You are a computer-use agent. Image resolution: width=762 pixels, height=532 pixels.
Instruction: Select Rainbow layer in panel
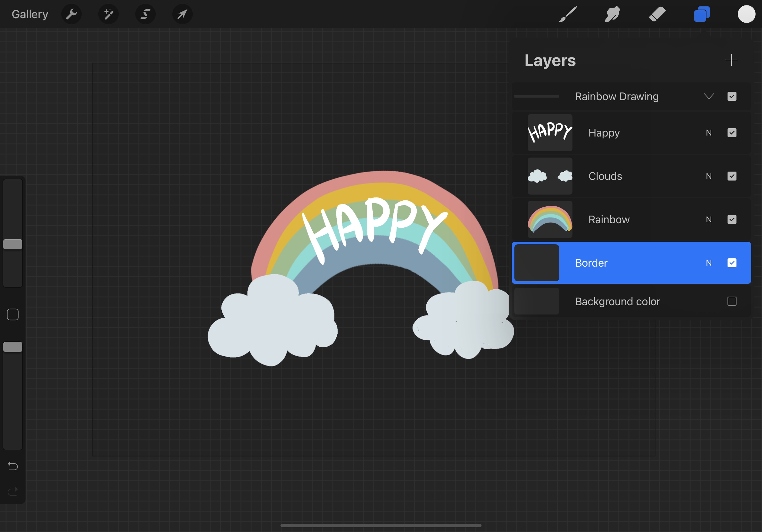point(631,219)
